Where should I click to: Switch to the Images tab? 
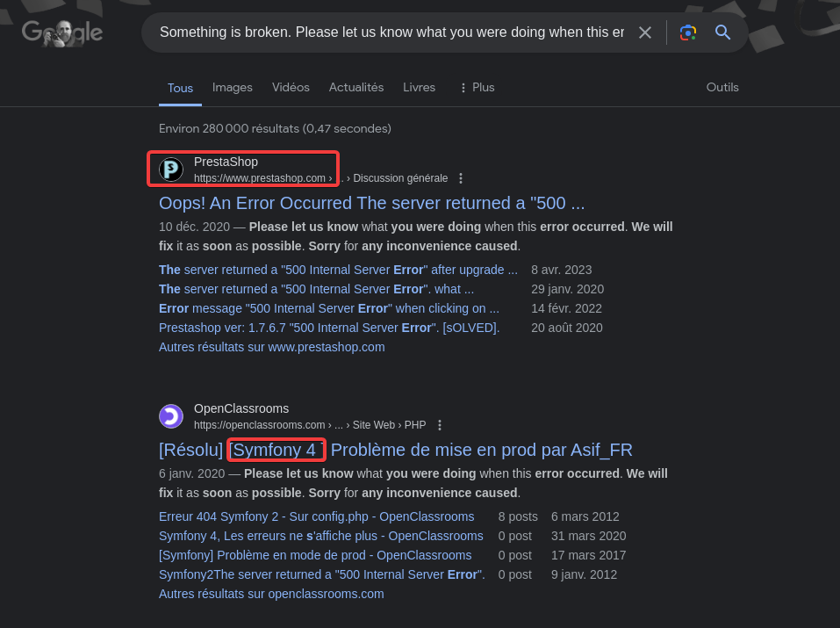pyautogui.click(x=233, y=88)
